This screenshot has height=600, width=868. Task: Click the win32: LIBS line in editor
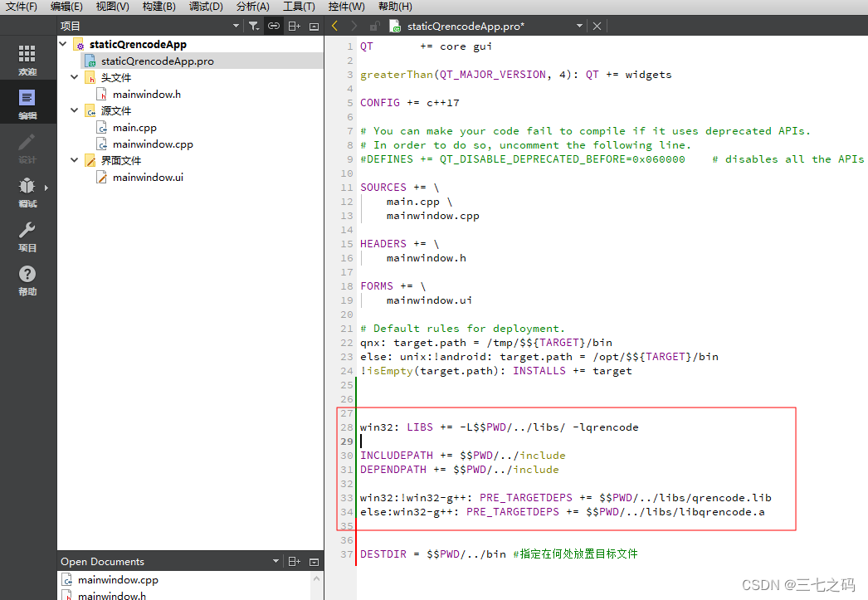click(499, 427)
